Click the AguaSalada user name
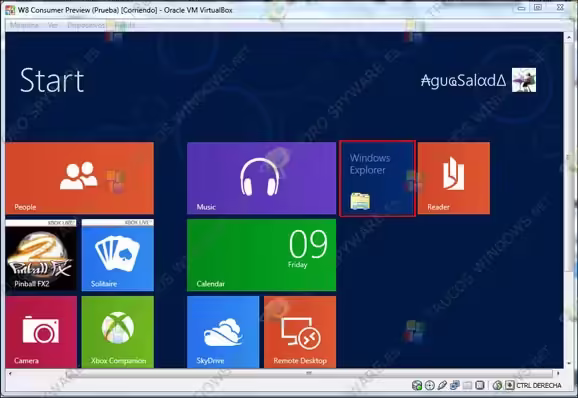This screenshot has height=398, width=578. click(x=464, y=81)
